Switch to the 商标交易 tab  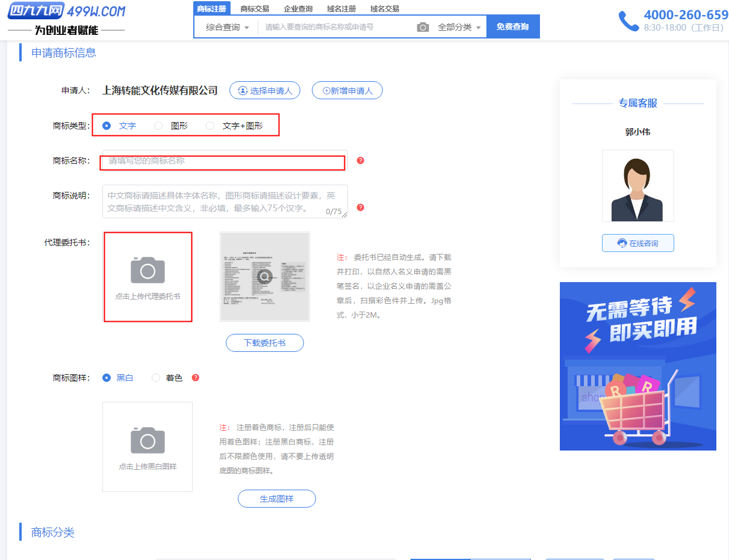[x=255, y=9]
